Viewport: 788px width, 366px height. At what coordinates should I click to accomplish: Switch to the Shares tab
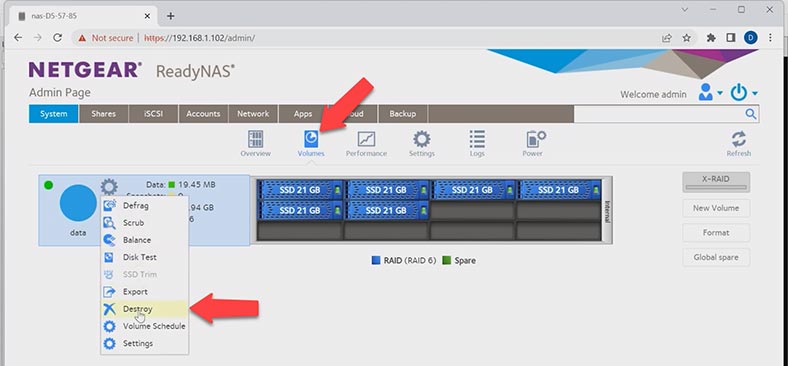click(x=104, y=114)
